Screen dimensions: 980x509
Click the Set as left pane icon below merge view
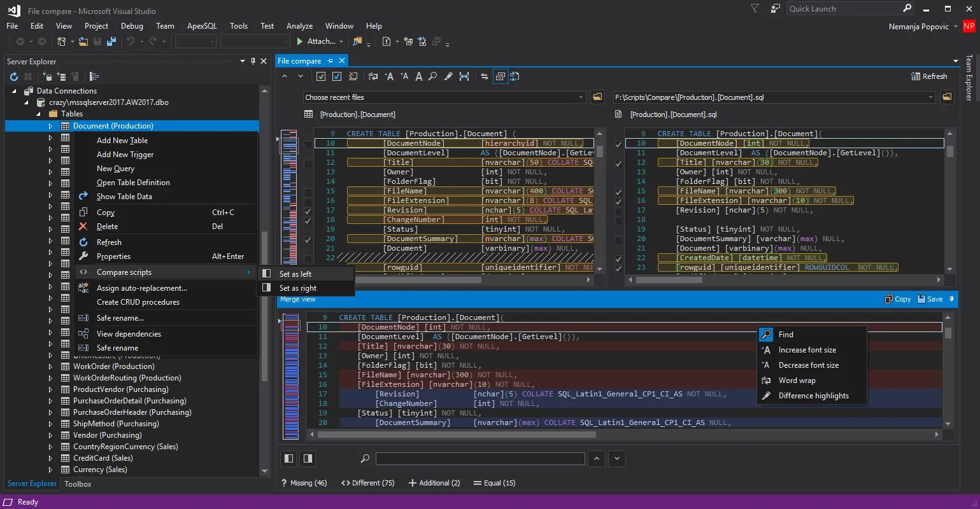click(289, 458)
